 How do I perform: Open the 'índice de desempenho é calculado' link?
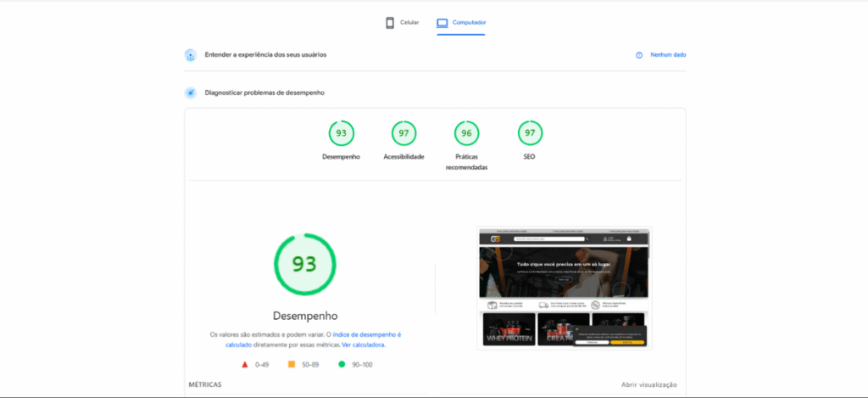(x=366, y=335)
